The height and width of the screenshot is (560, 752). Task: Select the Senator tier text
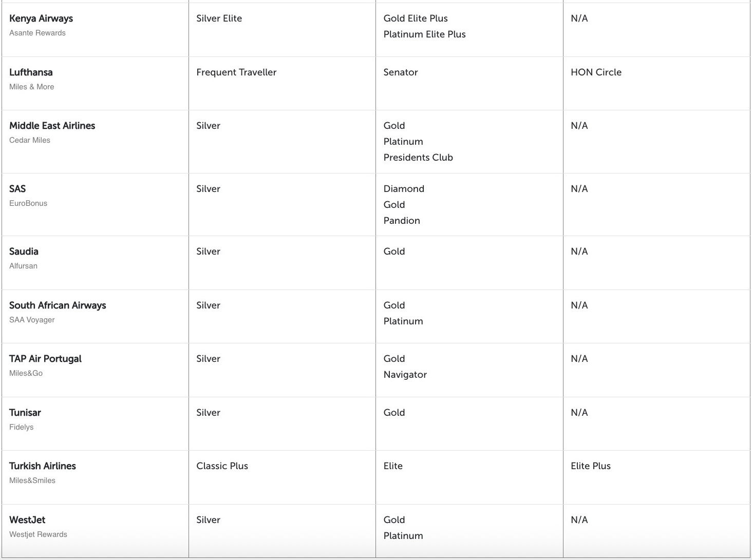(401, 72)
